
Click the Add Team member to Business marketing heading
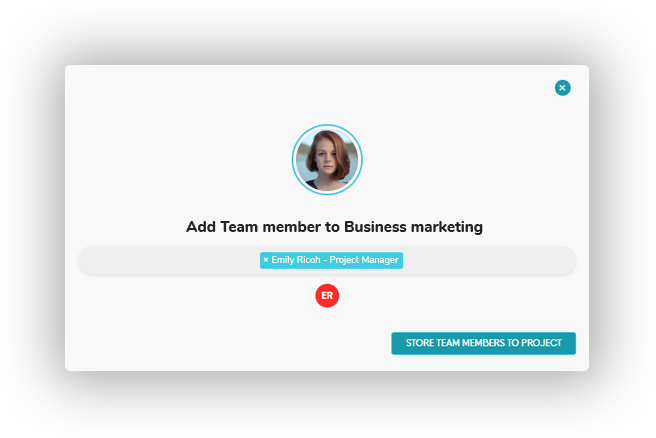tap(334, 227)
